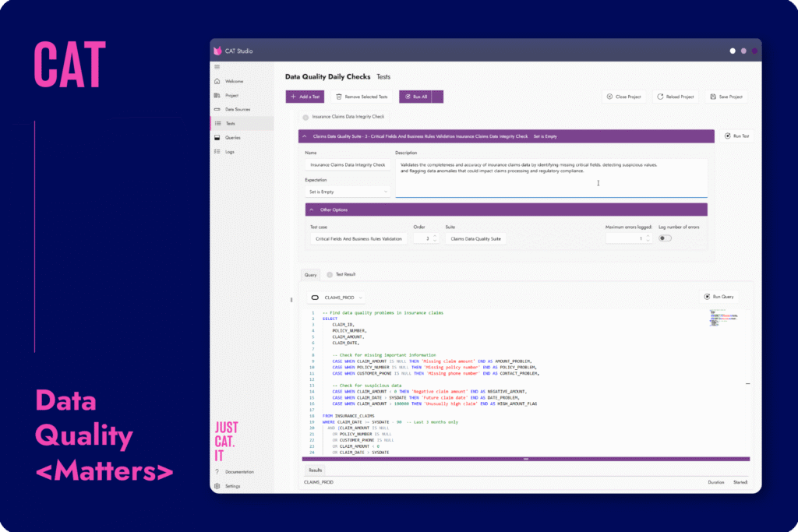This screenshot has height=532, width=798.
Task: Click the Documentation question mark icon
Action: [217, 472]
